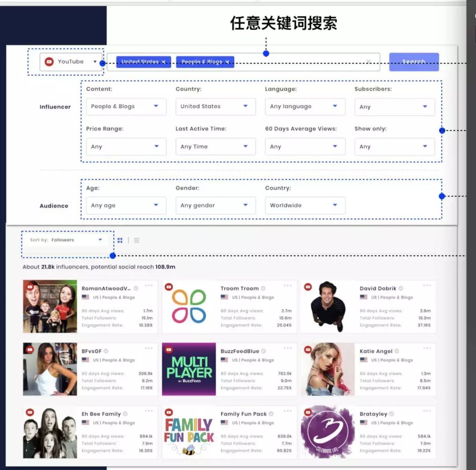Screen dimensions: 476x470
Task: Open the Any gender dropdown
Action: pyautogui.click(x=216, y=205)
